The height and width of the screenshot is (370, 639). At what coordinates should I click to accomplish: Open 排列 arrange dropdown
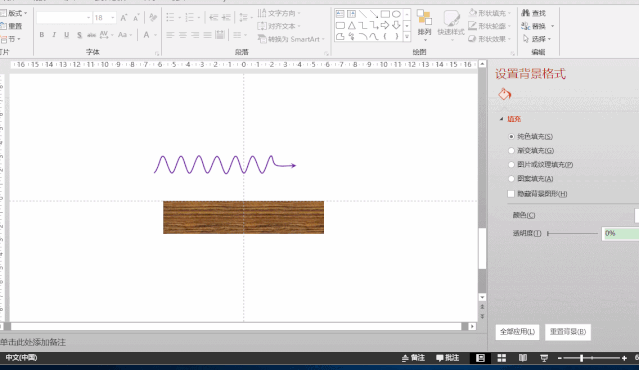(x=424, y=26)
